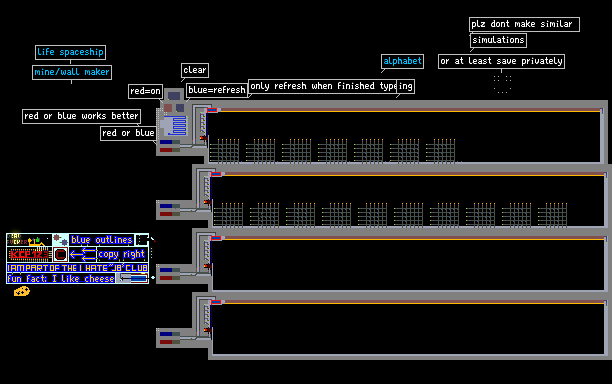
Task: Click the blue bar beside first display row
Action: [x=166, y=142]
